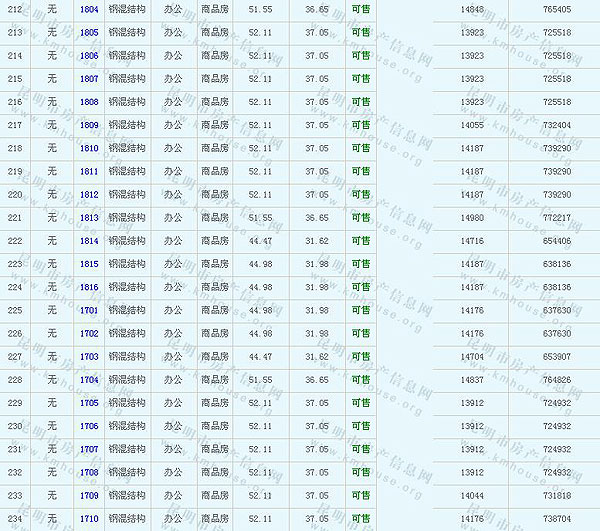
Task: Click the 1811 room link
Action: point(89,171)
